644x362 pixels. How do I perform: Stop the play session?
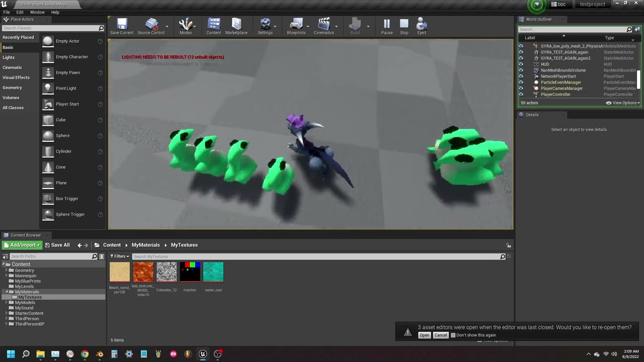coord(404,26)
